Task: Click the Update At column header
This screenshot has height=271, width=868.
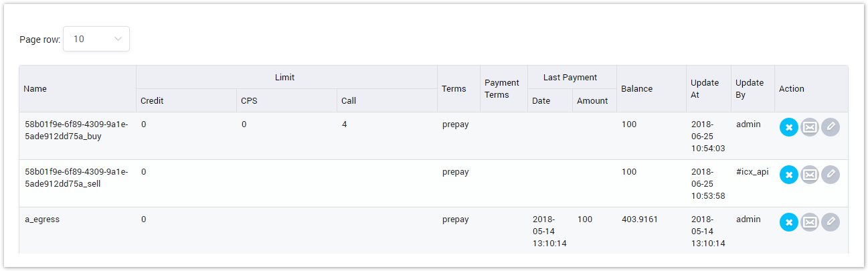Action: pos(705,89)
